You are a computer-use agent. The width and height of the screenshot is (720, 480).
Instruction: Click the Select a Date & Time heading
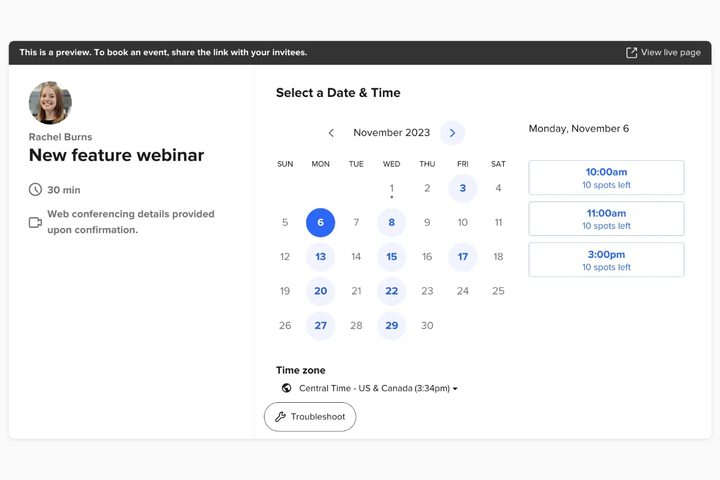338,93
